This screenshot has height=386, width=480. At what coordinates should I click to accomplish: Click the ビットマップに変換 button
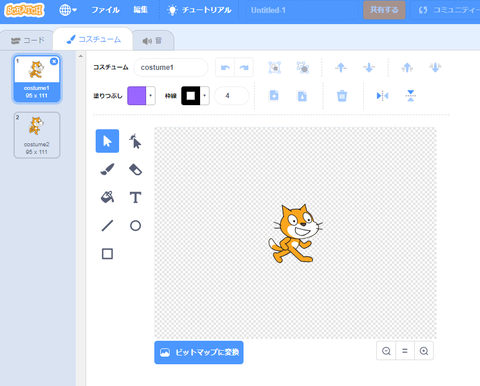click(x=199, y=352)
